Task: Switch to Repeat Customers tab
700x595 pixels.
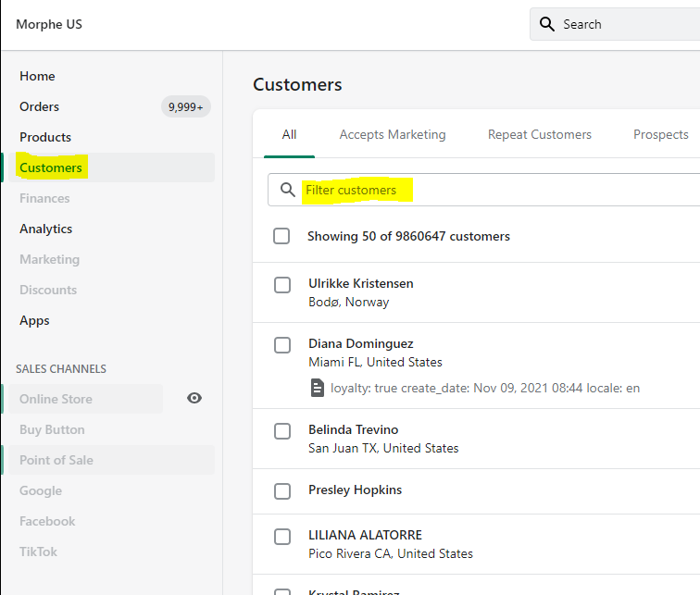Action: (x=539, y=135)
